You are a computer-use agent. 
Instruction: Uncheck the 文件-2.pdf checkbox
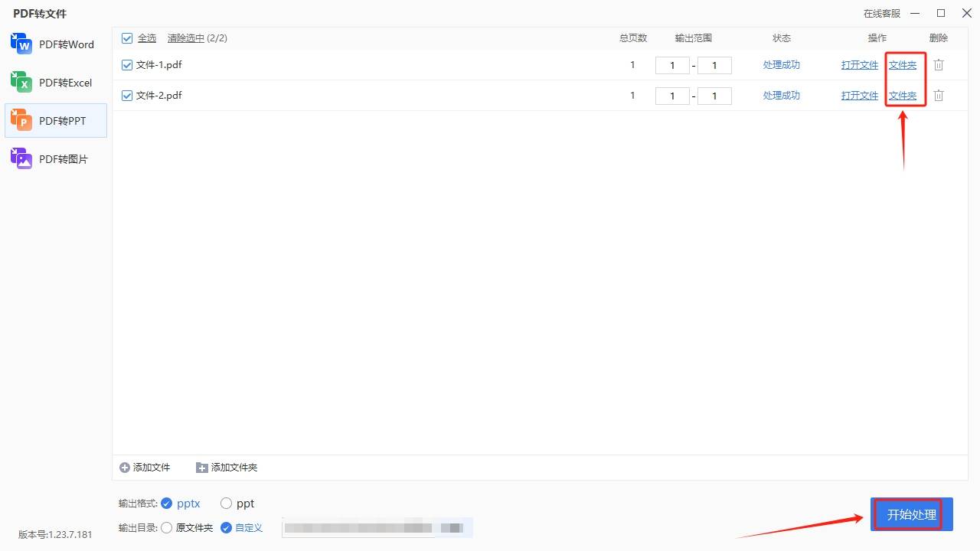point(126,96)
